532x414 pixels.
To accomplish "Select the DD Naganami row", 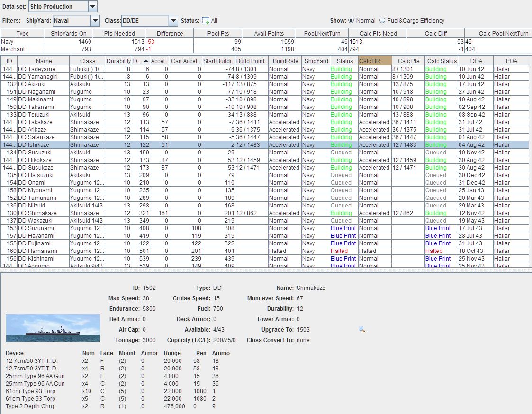I will point(265,91).
